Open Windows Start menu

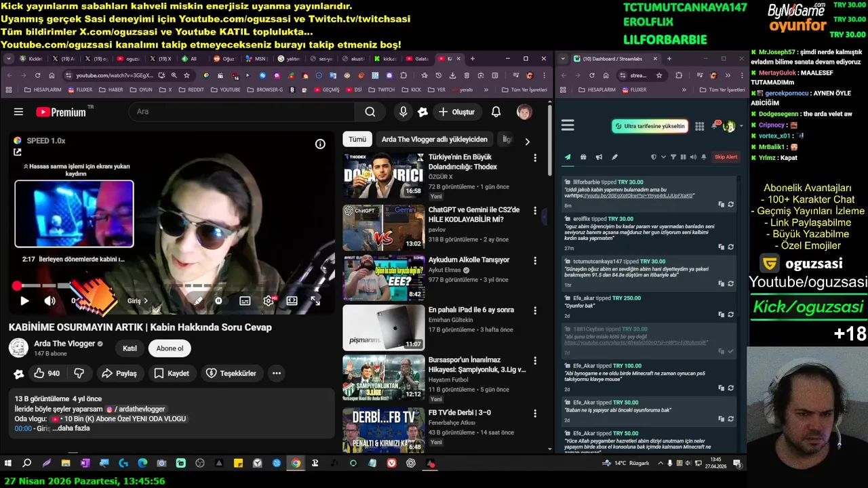pyautogui.click(x=8, y=464)
